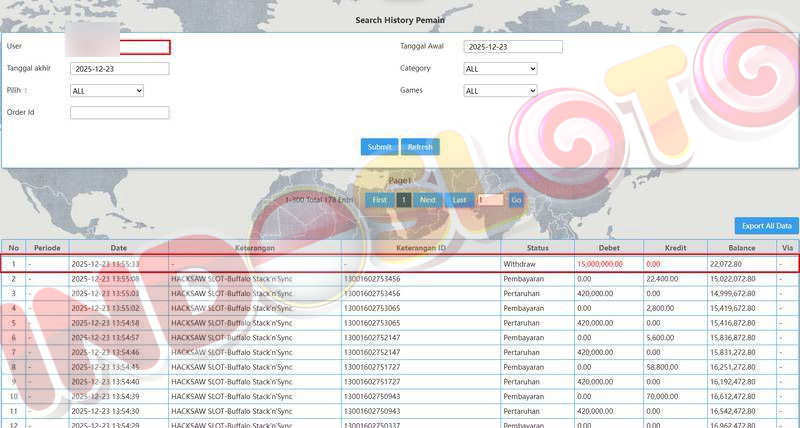Select the Tanggal akhir date field
The width and height of the screenshot is (800, 428).
tap(120, 69)
